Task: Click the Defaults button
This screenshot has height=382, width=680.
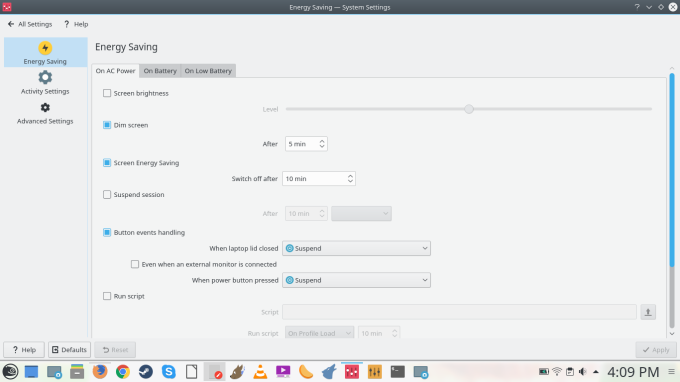Action: click(69, 349)
